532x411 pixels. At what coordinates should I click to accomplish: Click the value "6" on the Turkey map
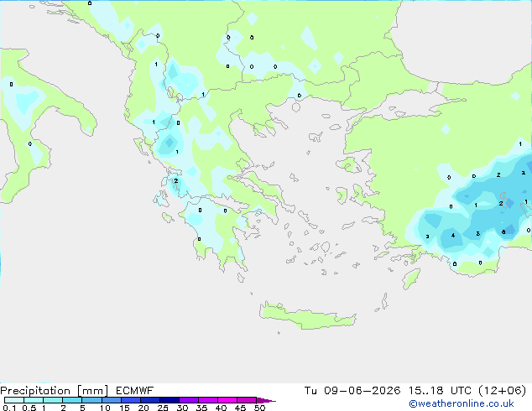[503, 232]
